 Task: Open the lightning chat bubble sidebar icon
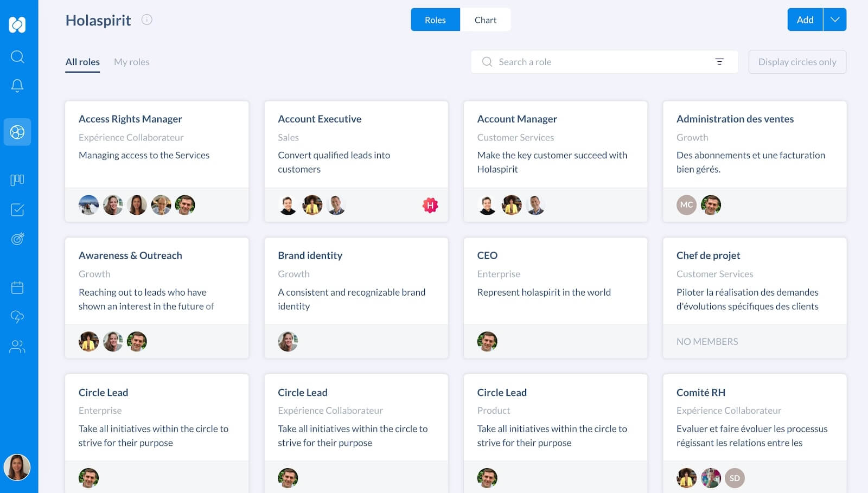click(x=17, y=317)
